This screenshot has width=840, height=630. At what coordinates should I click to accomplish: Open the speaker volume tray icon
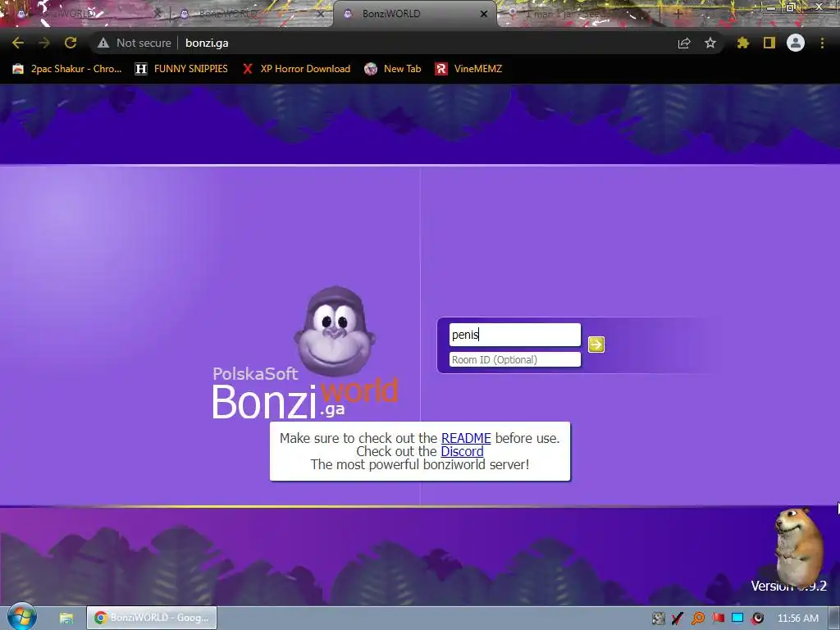(x=757, y=619)
